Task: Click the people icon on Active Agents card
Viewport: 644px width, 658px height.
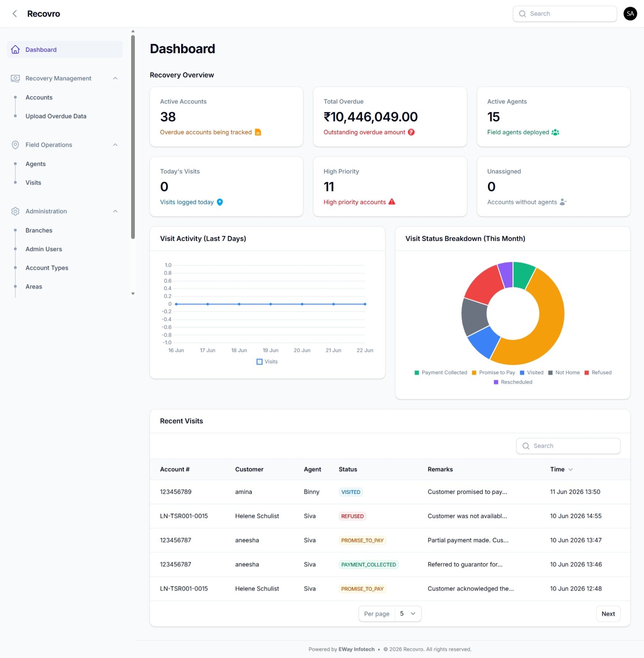Action: [555, 132]
